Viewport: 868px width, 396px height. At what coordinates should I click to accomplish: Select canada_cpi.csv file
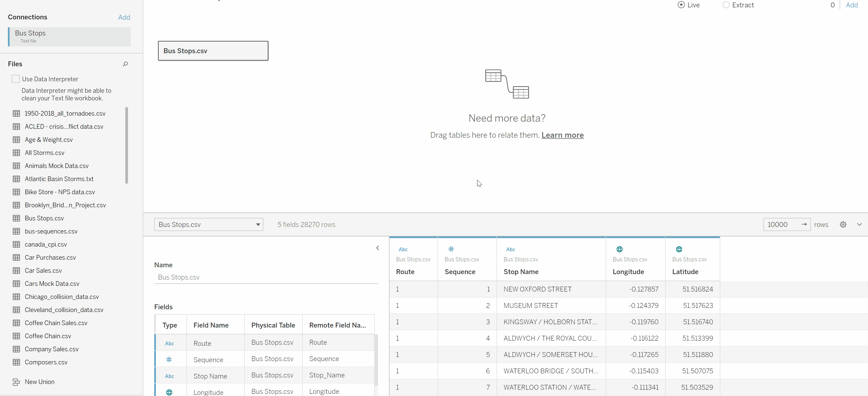(46, 244)
